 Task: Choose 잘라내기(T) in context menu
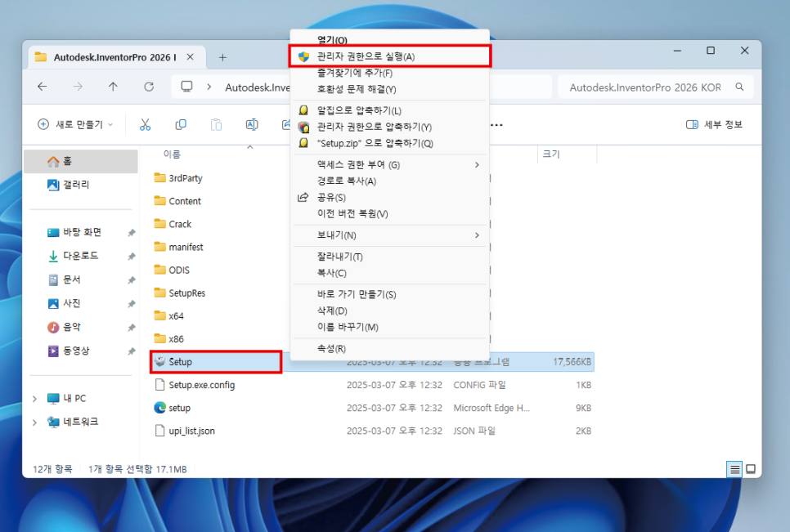tap(390, 257)
